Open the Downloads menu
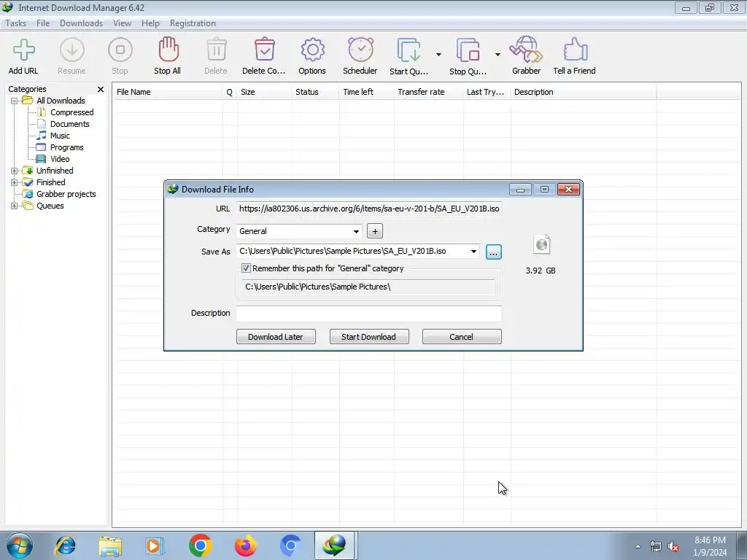 (x=81, y=23)
